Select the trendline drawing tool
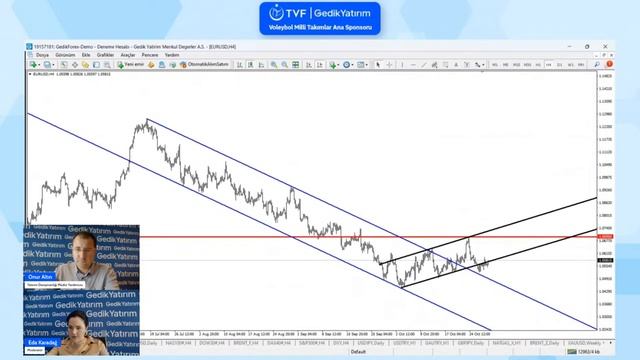 tap(424, 64)
